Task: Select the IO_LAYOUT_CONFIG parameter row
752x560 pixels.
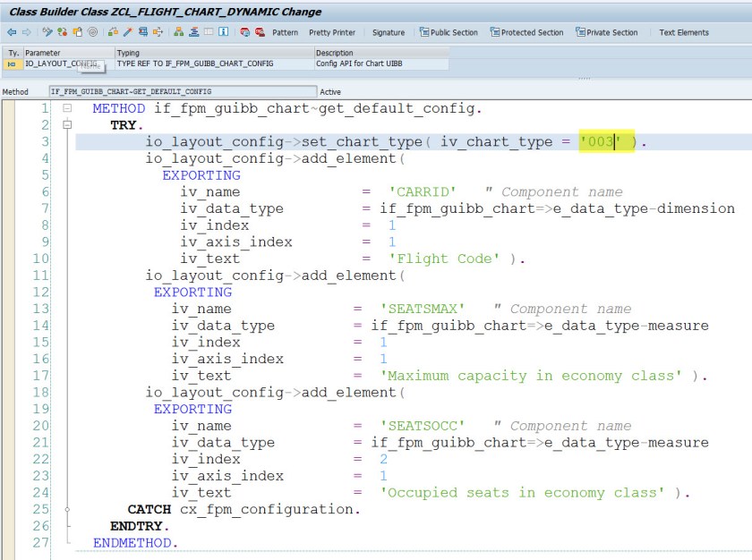Action: (x=54, y=64)
